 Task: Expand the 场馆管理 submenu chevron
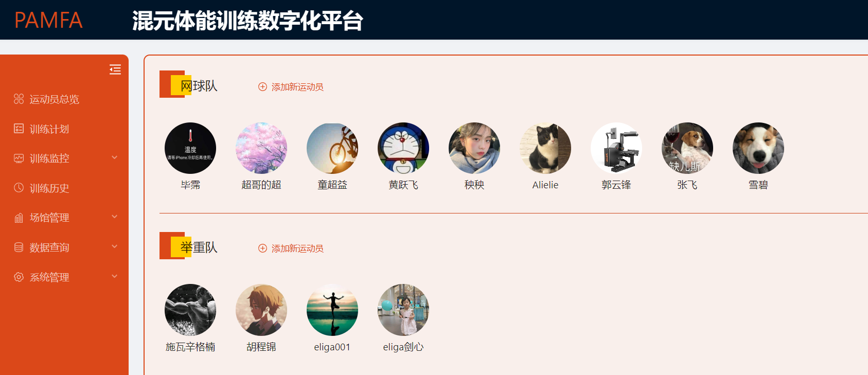pyautogui.click(x=115, y=217)
